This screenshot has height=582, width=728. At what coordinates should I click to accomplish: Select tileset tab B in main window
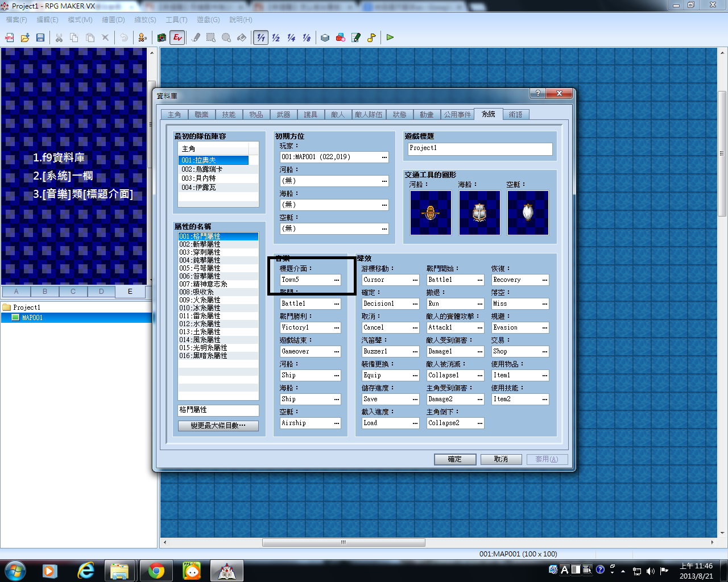coord(45,292)
